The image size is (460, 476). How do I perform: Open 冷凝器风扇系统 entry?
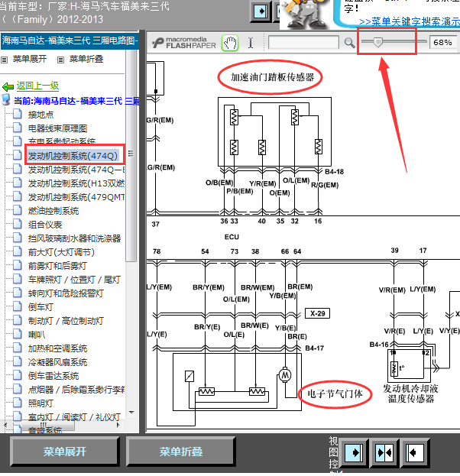[x=57, y=362]
